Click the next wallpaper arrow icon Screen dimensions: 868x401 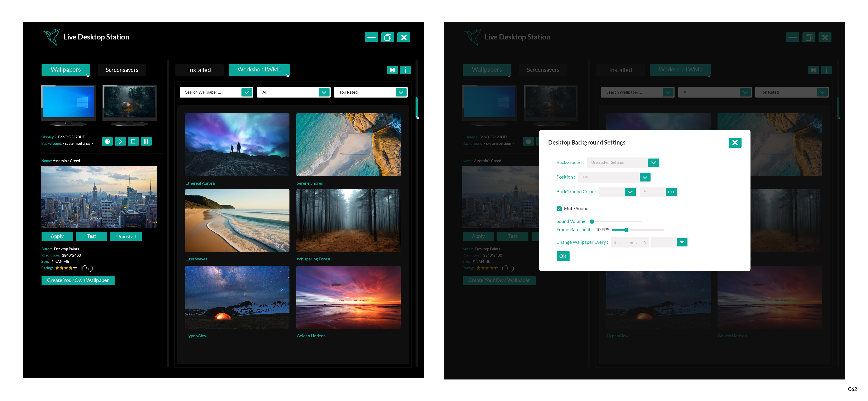(x=120, y=141)
